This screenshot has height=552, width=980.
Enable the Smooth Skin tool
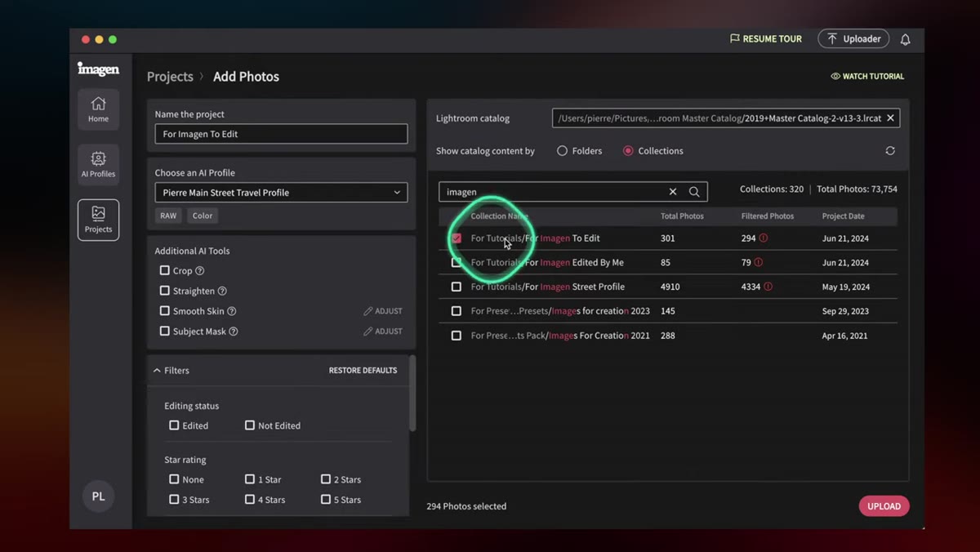click(x=165, y=311)
